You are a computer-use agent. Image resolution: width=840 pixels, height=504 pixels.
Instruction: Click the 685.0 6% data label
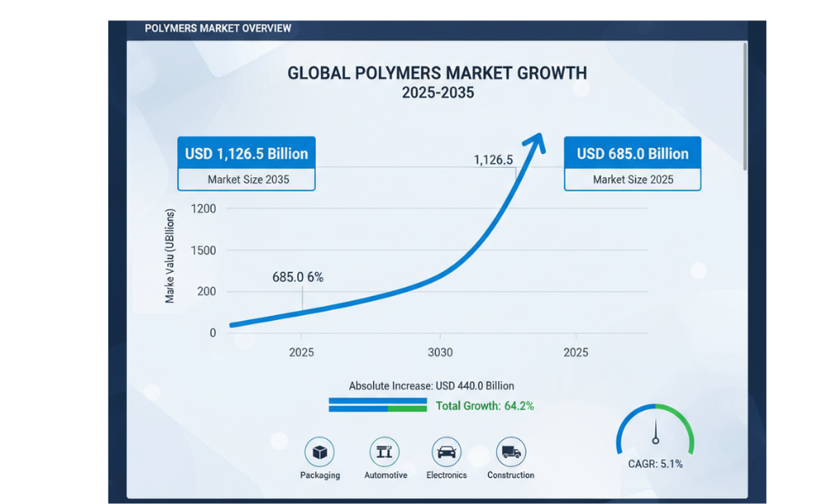(x=297, y=277)
